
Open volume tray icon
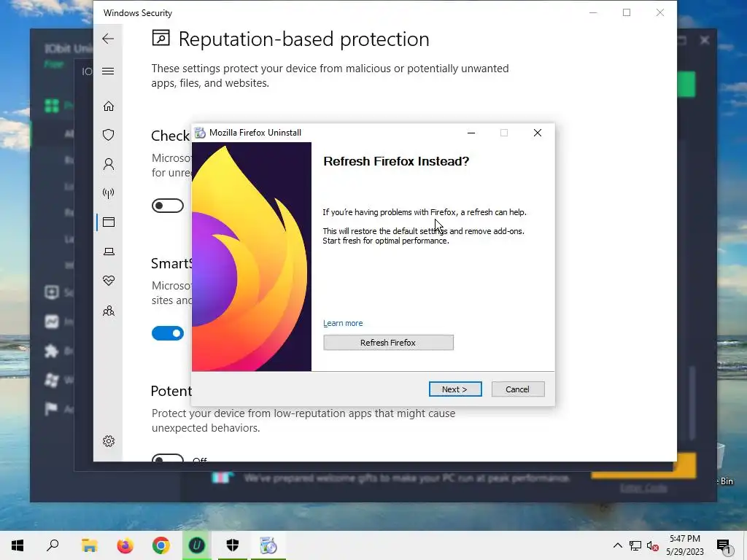tap(652, 545)
